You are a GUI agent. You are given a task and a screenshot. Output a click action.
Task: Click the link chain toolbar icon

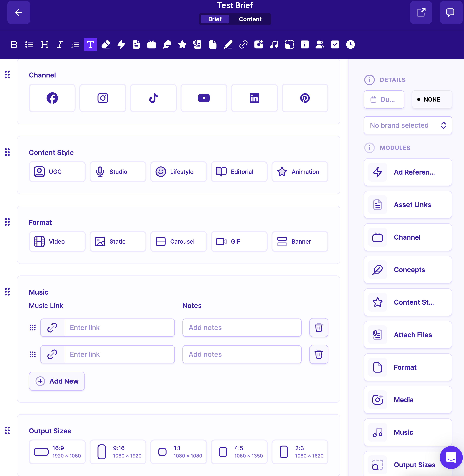coord(243,45)
